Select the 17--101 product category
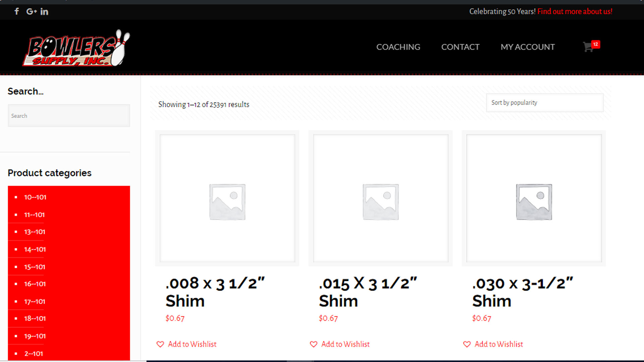The width and height of the screenshot is (644, 362). pyautogui.click(x=35, y=301)
